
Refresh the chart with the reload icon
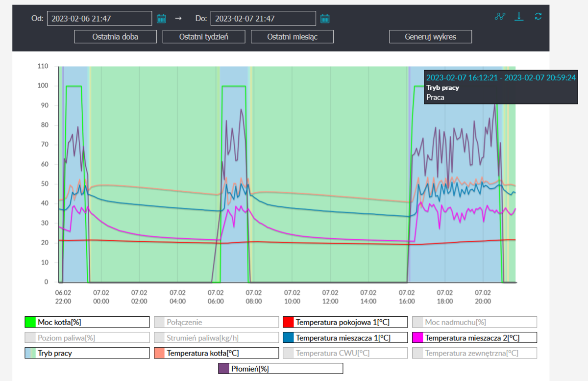tap(538, 16)
